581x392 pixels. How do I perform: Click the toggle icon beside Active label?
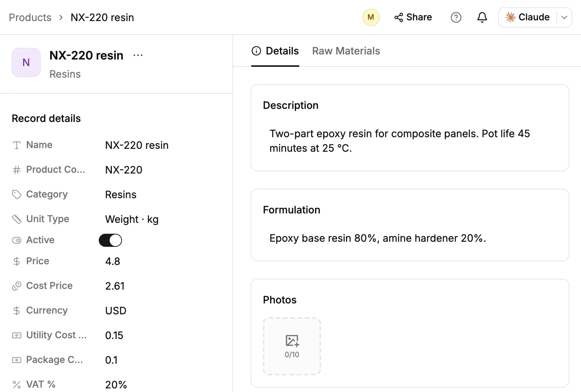(x=17, y=240)
